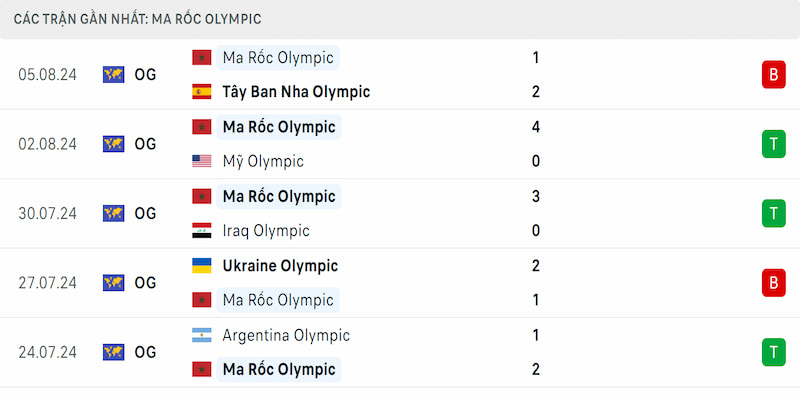Click the Morocco flag in 24.07.24 match
The height and width of the screenshot is (400, 800).
202,369
